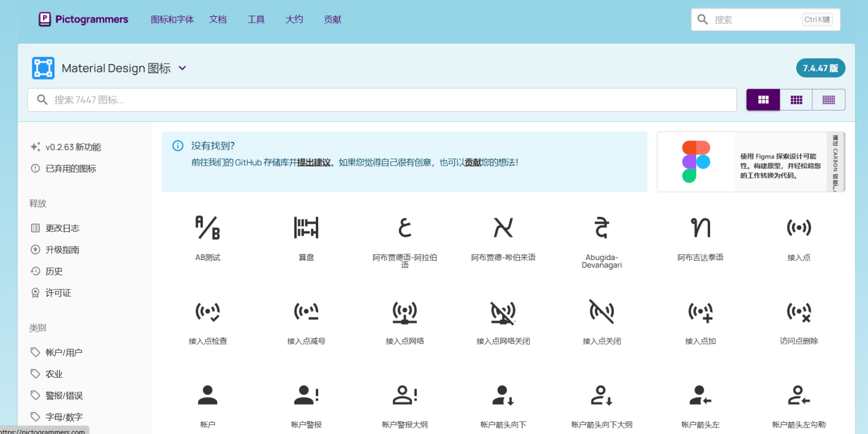Switch to large grid view

click(763, 100)
